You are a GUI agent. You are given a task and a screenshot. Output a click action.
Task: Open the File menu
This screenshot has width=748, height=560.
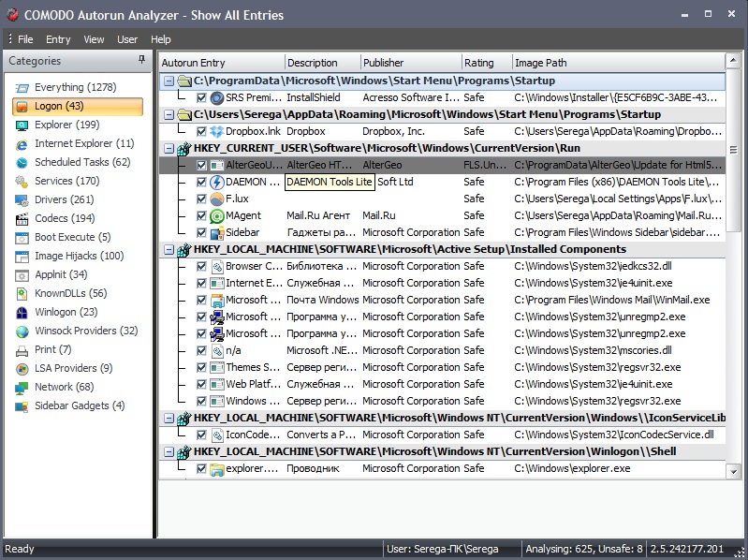(25, 39)
